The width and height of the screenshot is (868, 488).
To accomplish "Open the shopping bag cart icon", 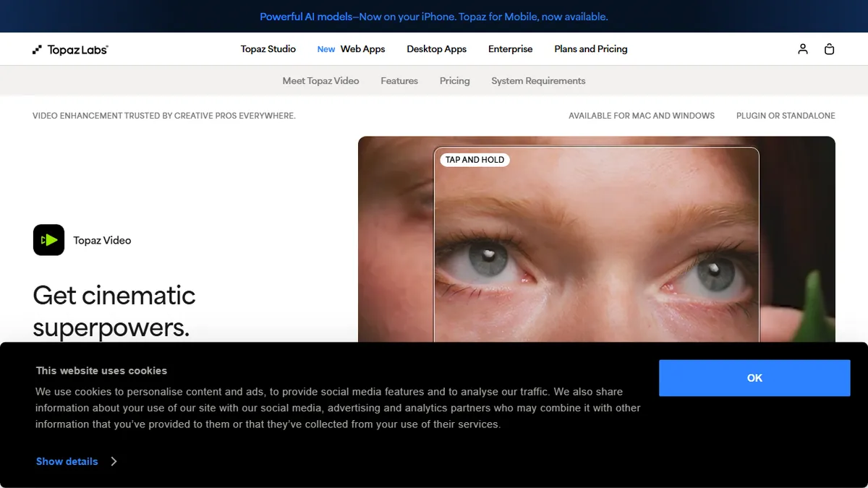I will (x=830, y=49).
